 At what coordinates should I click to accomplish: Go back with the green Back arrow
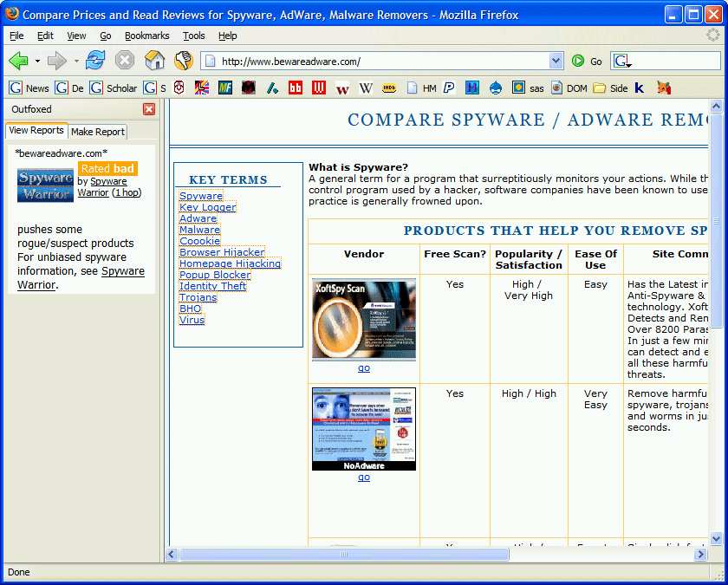[18, 61]
